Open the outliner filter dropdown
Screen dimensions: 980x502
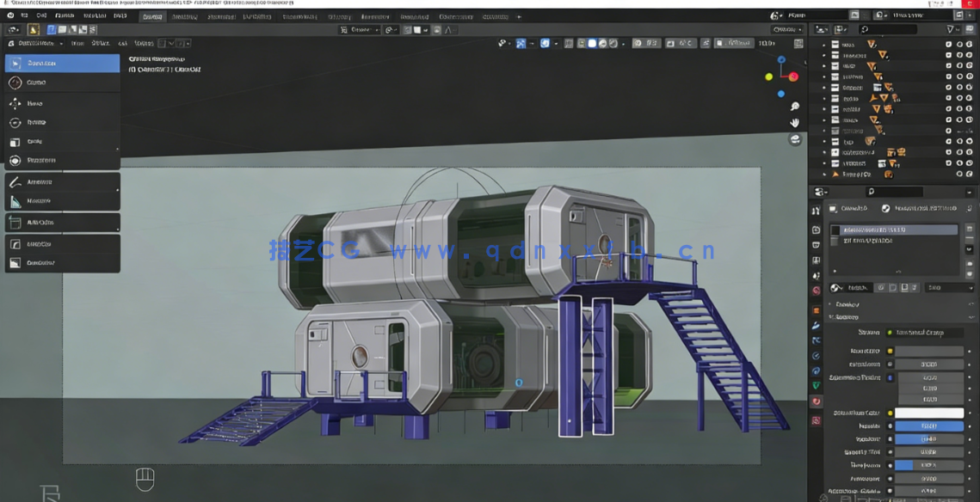tap(950, 28)
